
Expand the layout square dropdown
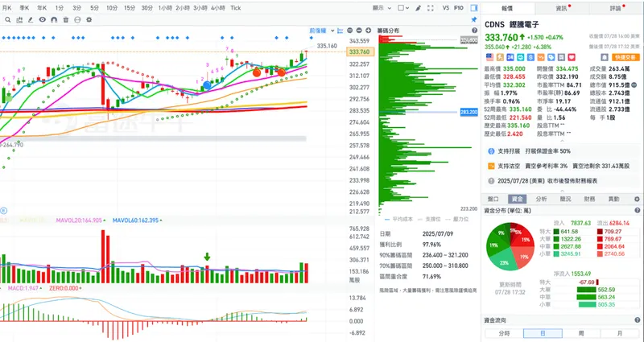403,8
